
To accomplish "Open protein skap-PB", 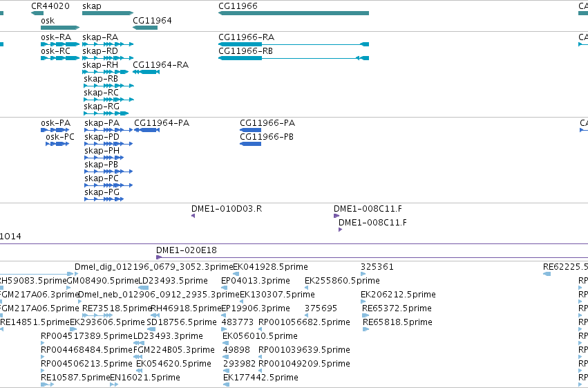I will coord(102,165).
